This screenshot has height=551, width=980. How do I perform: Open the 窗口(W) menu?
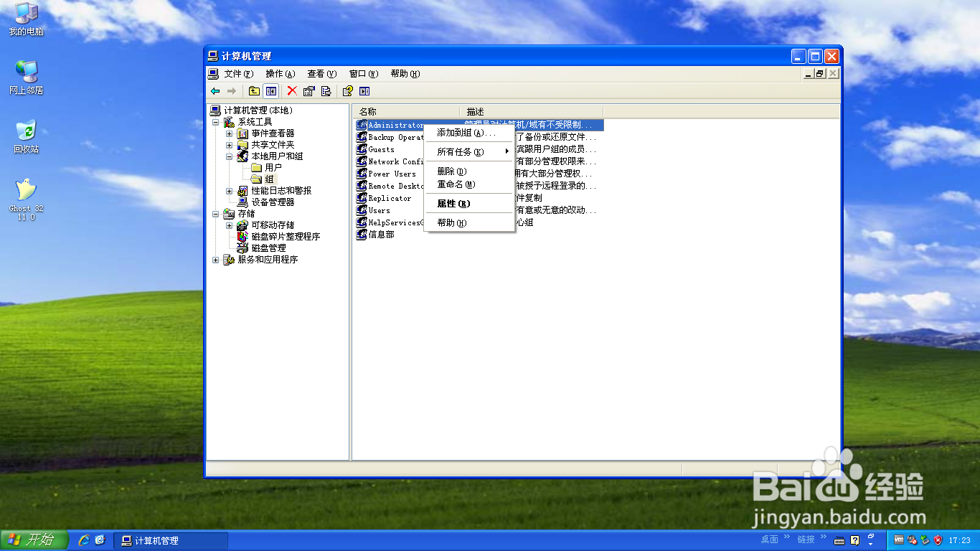click(364, 74)
